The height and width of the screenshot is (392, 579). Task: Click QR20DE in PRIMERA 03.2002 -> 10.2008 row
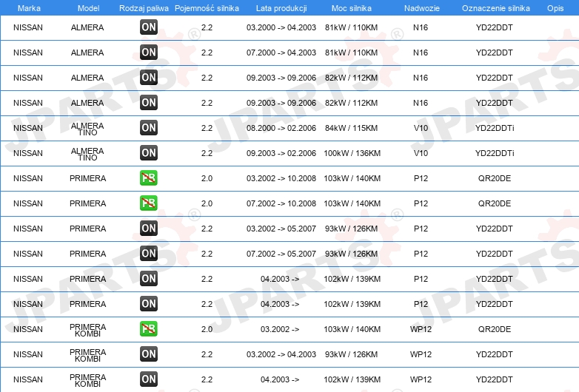495,178
